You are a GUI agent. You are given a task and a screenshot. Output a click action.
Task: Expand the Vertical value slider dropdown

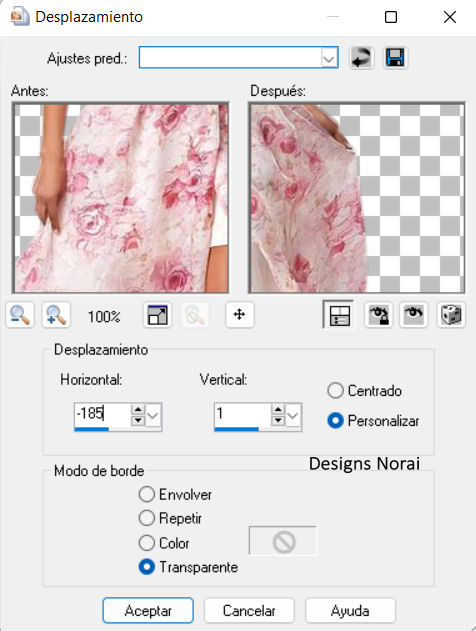(x=293, y=415)
